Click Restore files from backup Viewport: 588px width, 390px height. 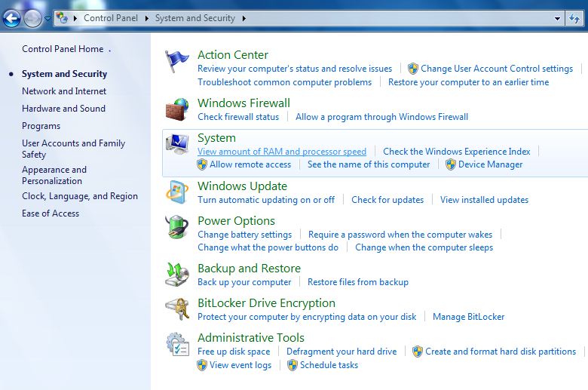tap(358, 282)
